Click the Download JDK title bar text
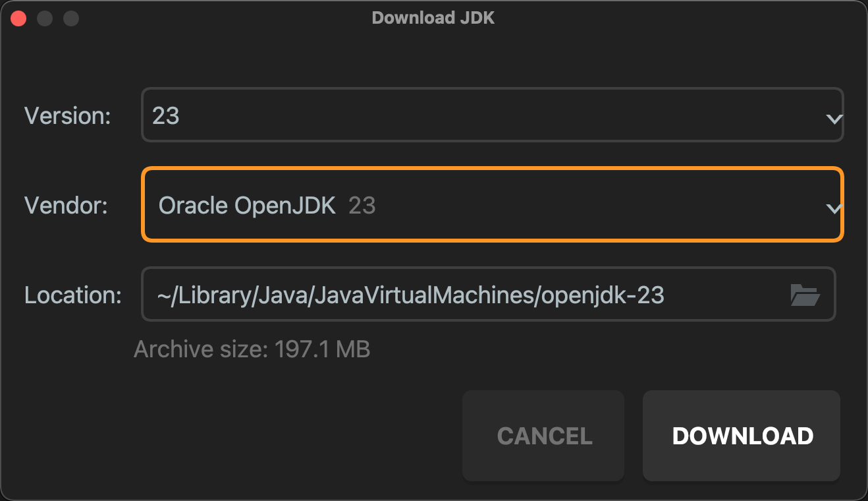The width and height of the screenshot is (868, 501). pos(433,18)
